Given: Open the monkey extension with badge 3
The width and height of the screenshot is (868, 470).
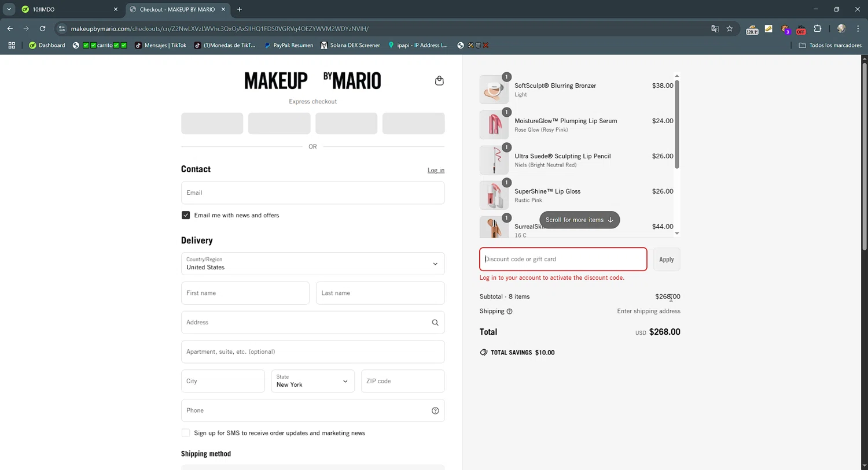Looking at the screenshot, I should click(x=785, y=29).
